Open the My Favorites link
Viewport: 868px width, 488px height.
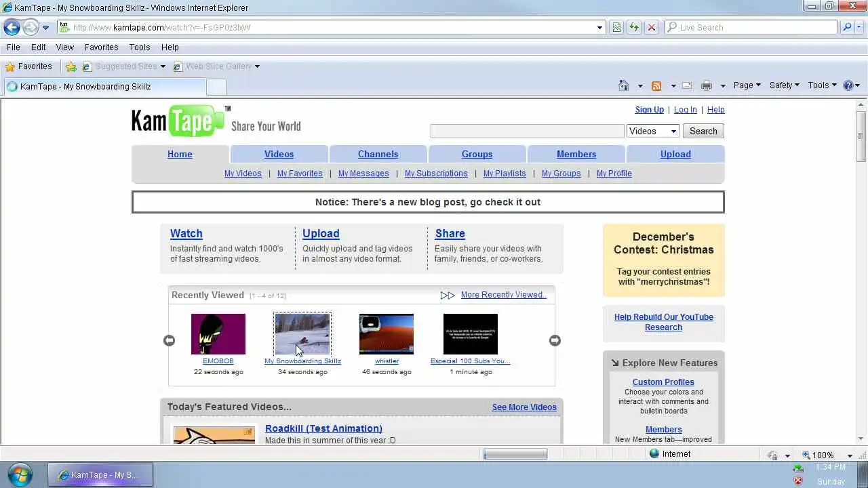pos(300,174)
